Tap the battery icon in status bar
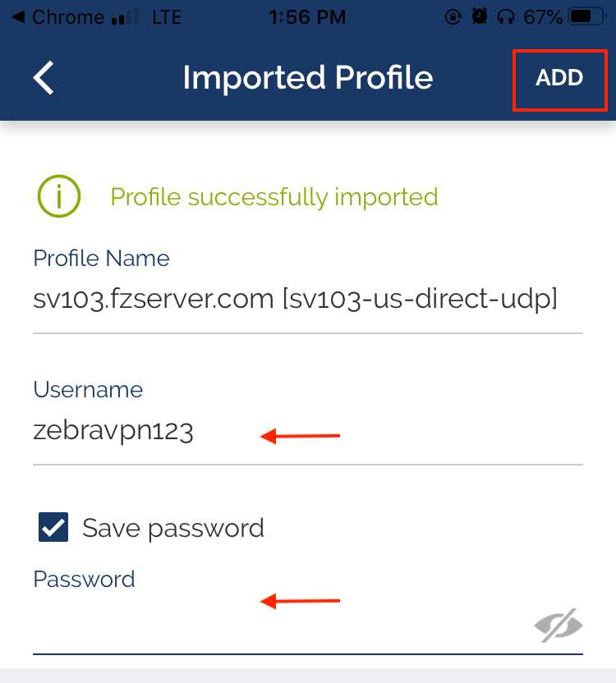The image size is (616, 683). 587,17
